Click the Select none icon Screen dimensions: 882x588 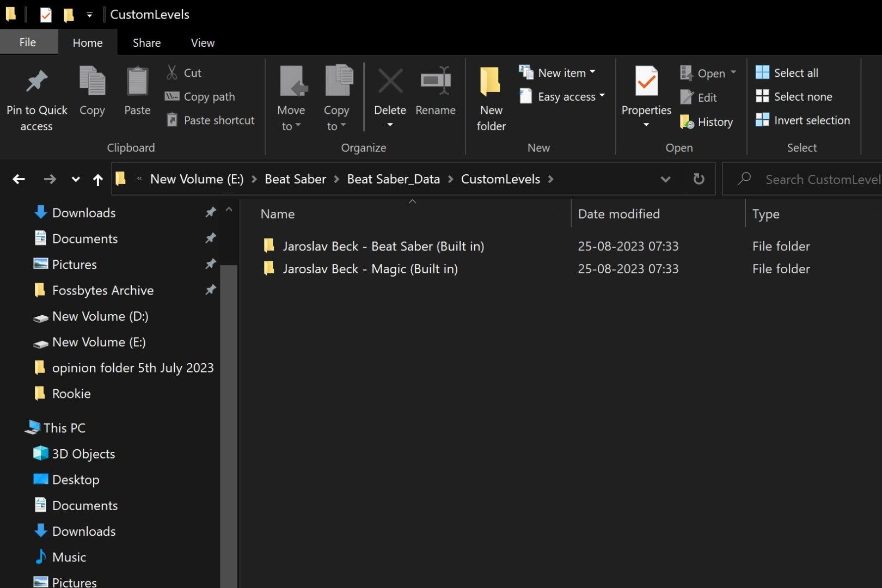(762, 96)
